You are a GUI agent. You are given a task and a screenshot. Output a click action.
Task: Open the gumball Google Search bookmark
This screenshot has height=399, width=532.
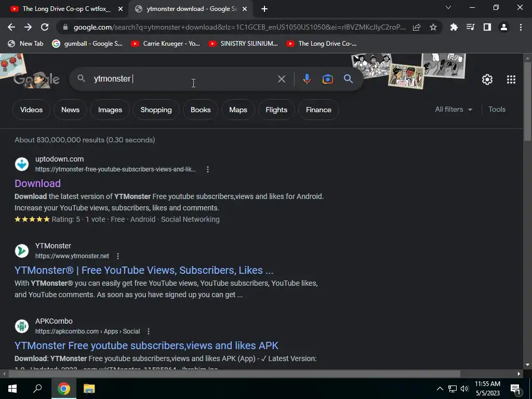[87, 44]
